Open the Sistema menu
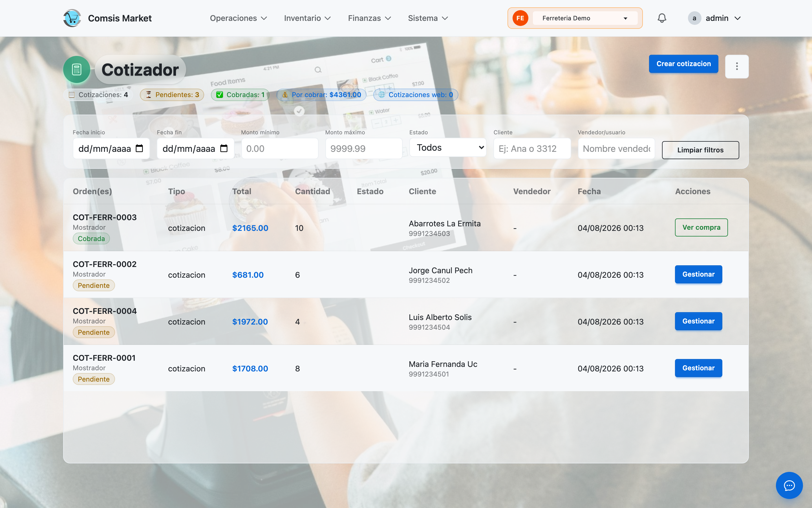The image size is (812, 508). [x=428, y=18]
